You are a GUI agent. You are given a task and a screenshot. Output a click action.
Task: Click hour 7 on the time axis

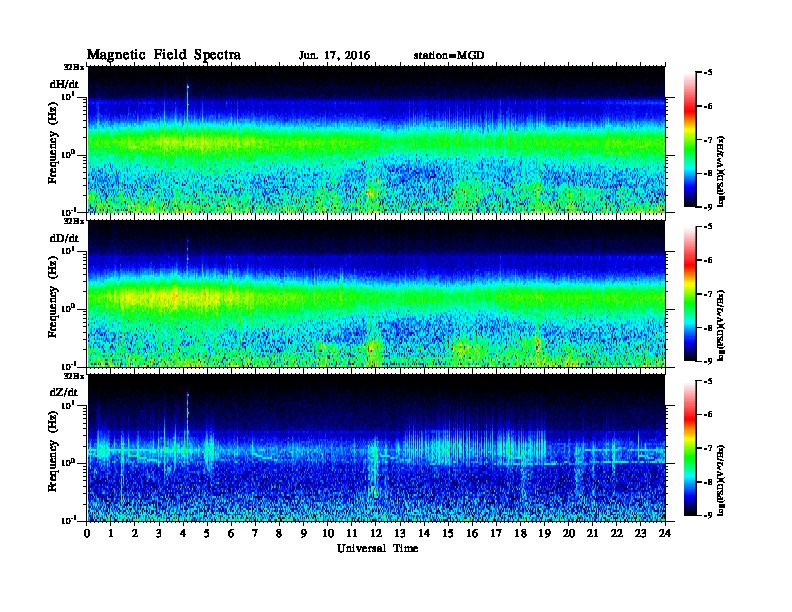pos(255,534)
